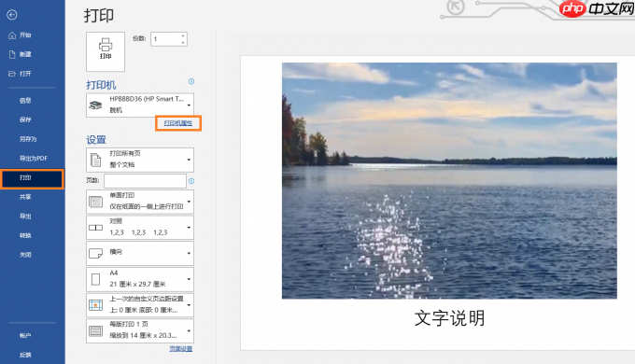This screenshot has height=364, width=635.
Task: Increase the copies count with up arrow
Action: pos(183,36)
